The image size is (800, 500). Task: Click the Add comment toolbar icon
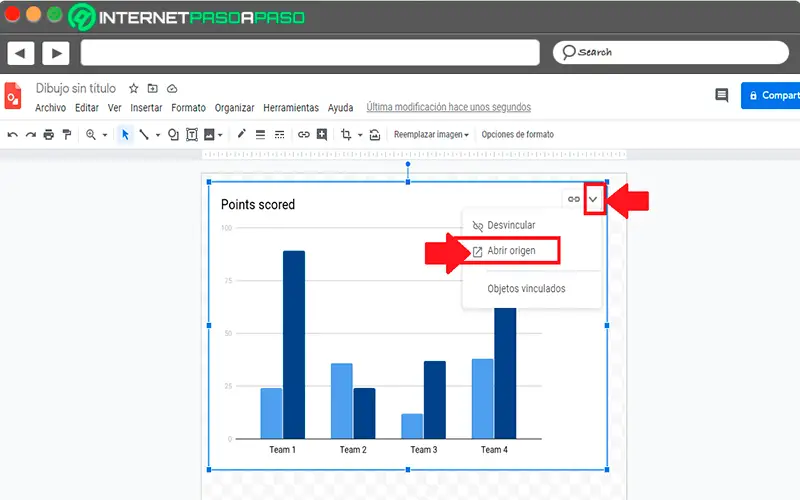(322, 135)
